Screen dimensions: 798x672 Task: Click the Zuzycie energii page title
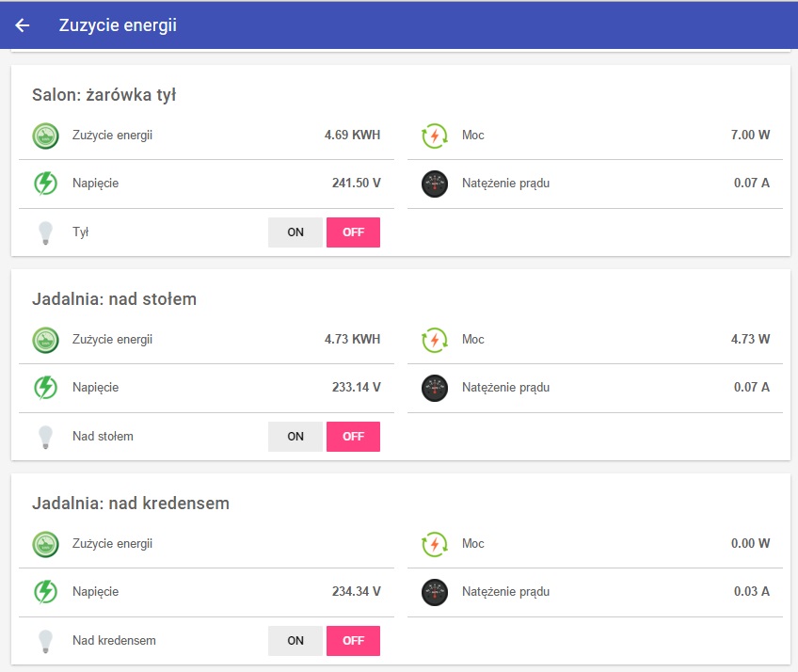(x=118, y=25)
